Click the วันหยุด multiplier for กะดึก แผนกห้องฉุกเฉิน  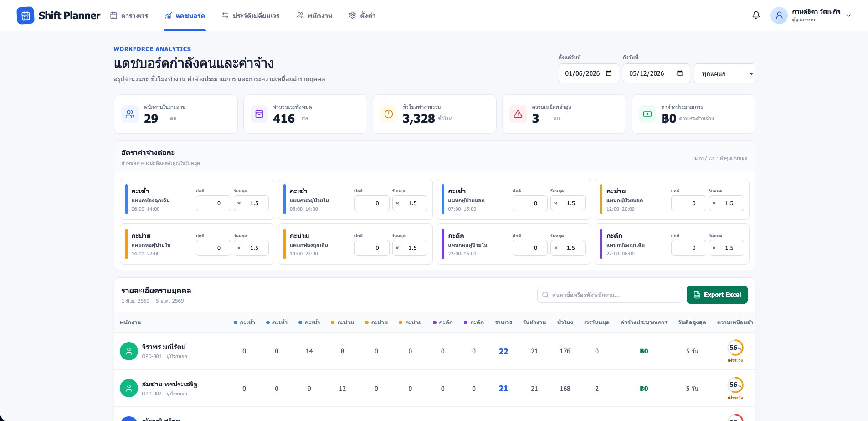[x=726, y=248]
